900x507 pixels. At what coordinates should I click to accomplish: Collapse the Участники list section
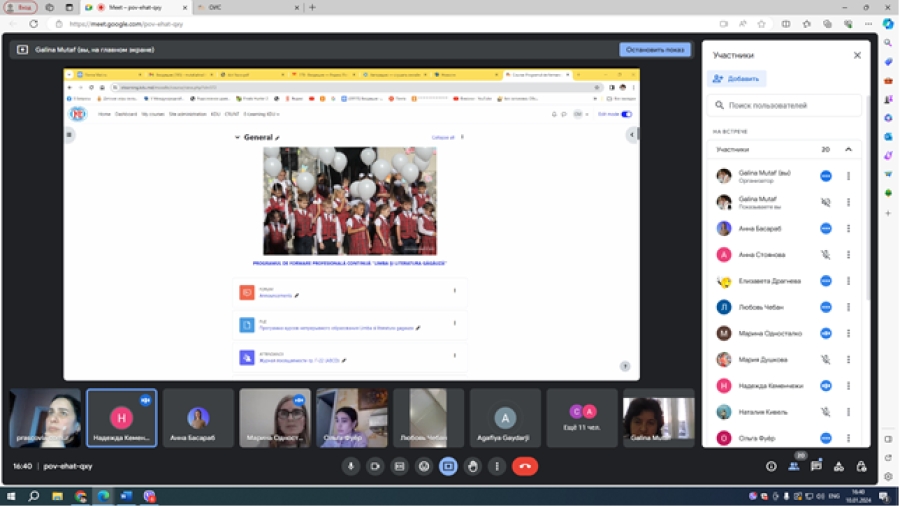click(848, 149)
